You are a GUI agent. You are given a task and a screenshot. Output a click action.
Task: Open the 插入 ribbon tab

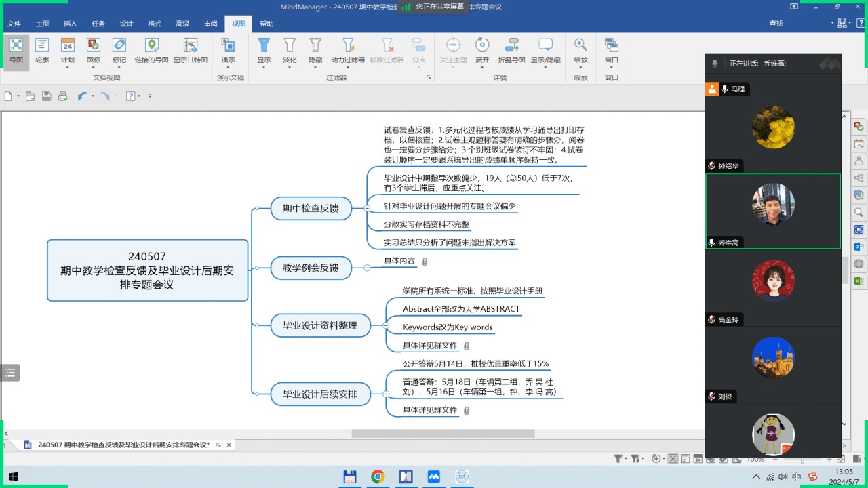click(x=71, y=24)
